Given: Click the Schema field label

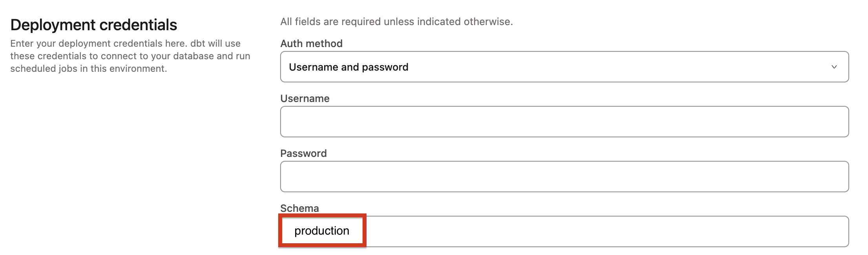Looking at the screenshot, I should [x=299, y=208].
